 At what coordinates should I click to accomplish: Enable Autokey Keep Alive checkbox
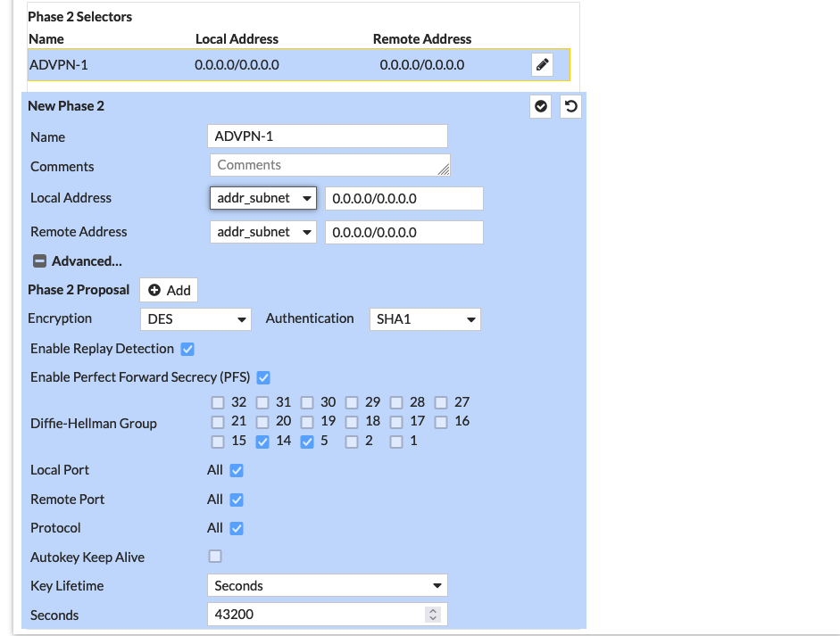click(215, 557)
